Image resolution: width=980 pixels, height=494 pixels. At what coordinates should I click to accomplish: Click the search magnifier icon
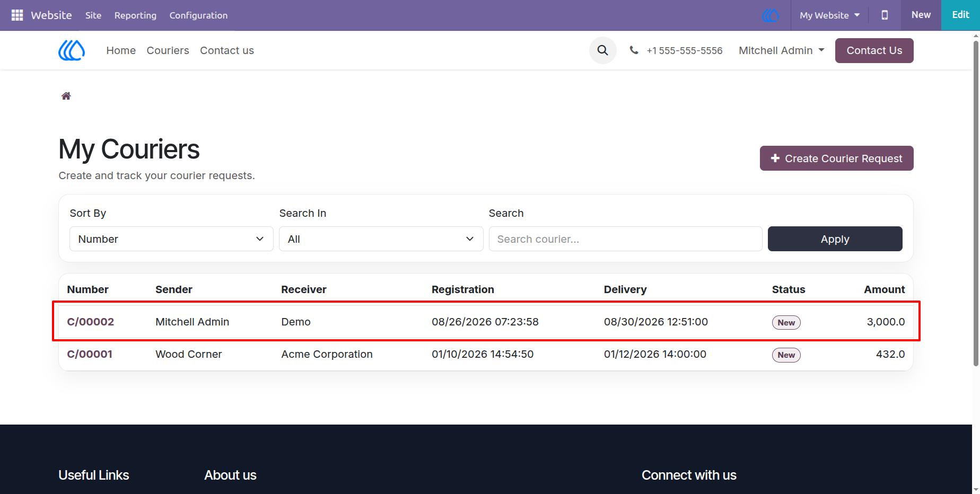click(602, 50)
